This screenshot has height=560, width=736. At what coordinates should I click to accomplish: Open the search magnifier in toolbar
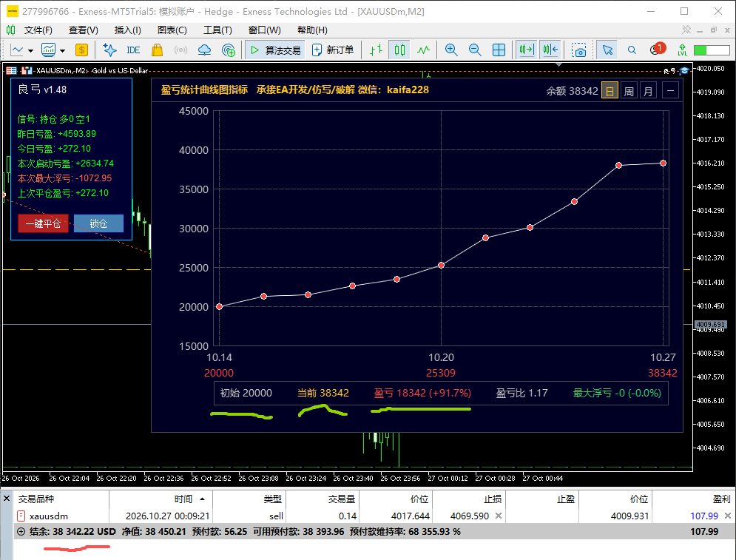coord(632,50)
